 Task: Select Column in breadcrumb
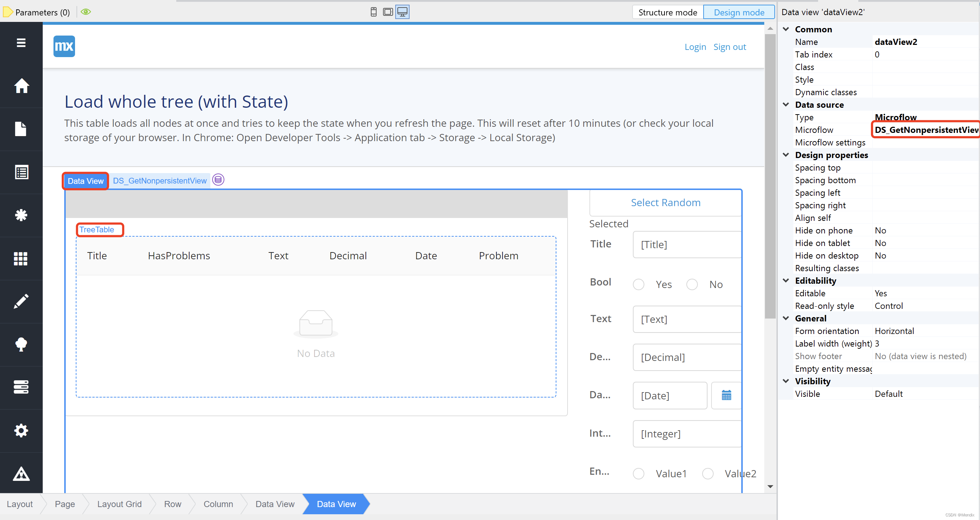click(218, 504)
